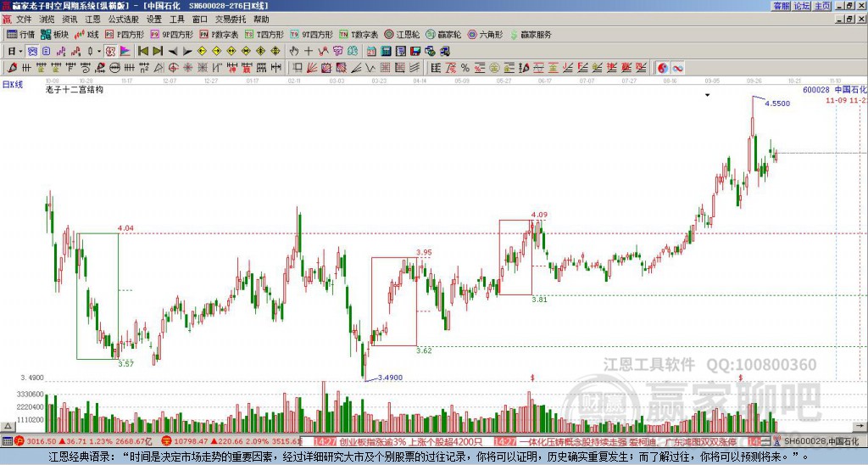Click the 论坛 link
This screenshot has height=465, width=868.
click(802, 6)
